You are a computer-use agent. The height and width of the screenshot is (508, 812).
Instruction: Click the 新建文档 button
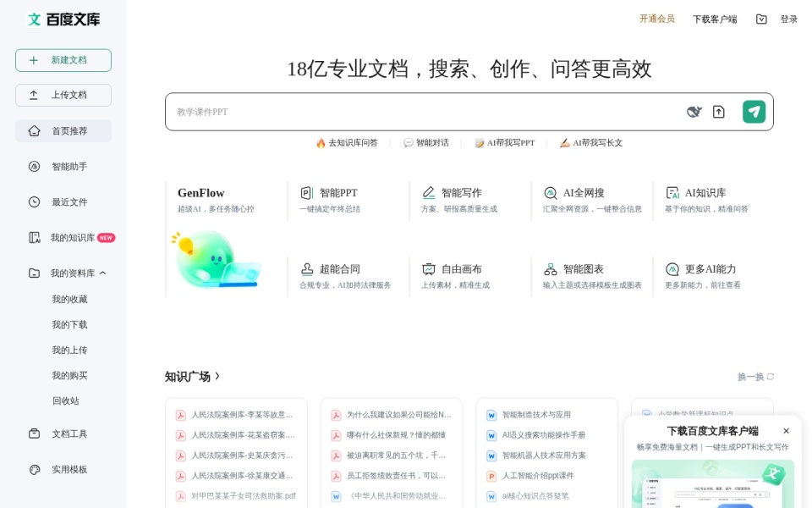coord(63,60)
